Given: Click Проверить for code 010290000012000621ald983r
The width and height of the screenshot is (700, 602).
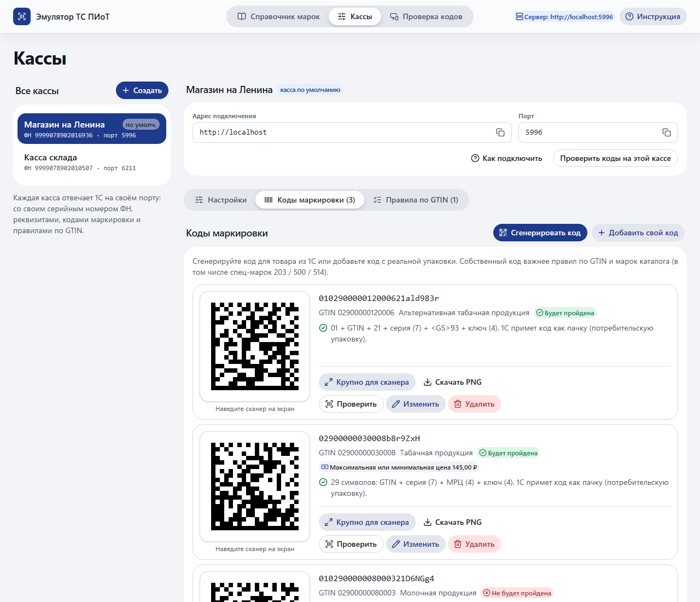Looking at the screenshot, I should 351,404.
